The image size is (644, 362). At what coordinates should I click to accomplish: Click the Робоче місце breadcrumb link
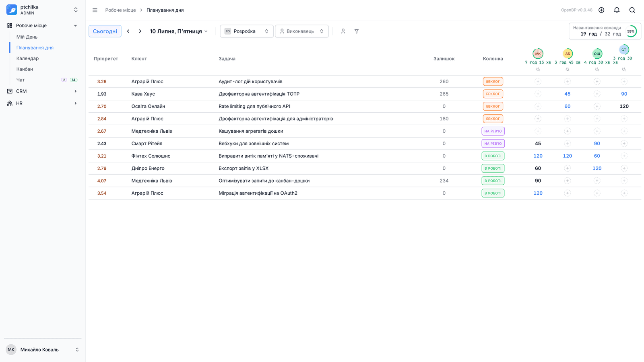click(x=120, y=10)
